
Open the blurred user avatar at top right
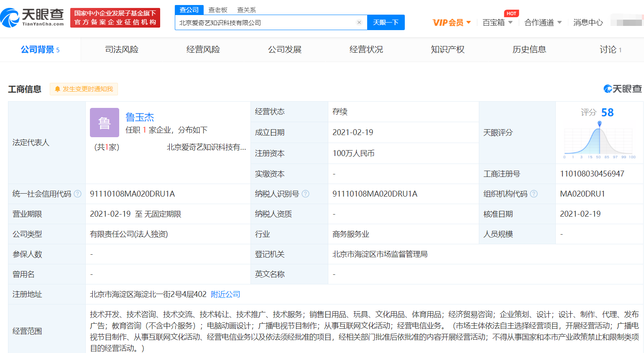tap(626, 20)
